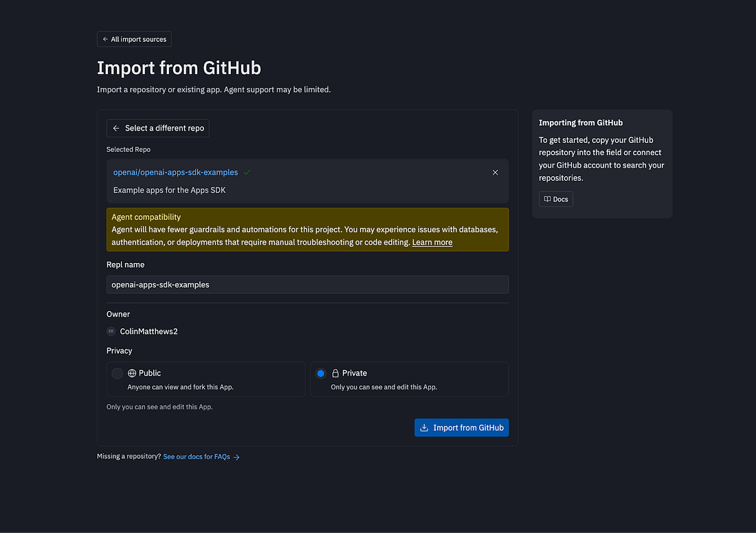Click the owner avatar icon beside ColinMatthews2
Viewport: 756px width, 533px height.
click(111, 332)
